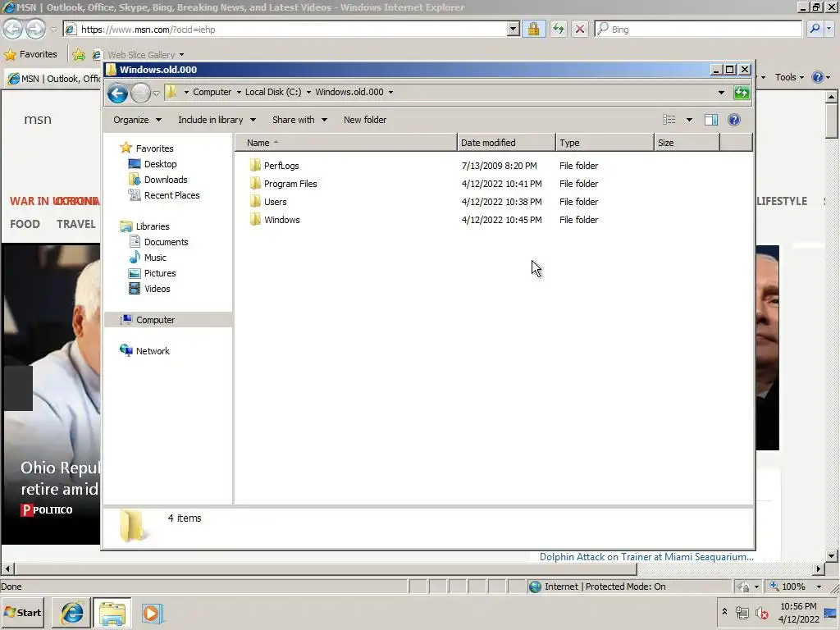Open the Share with menu
The height and width of the screenshot is (630, 840).
299,120
